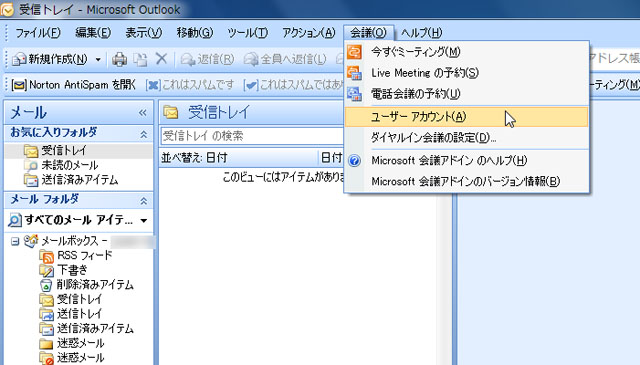Click the conference call schedule icon in menu
Viewport: 640px width, 365px height.
pyautogui.click(x=354, y=94)
